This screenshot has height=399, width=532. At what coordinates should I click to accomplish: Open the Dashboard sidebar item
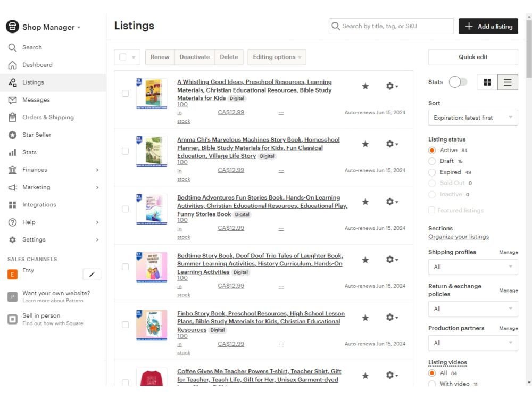pos(53,65)
